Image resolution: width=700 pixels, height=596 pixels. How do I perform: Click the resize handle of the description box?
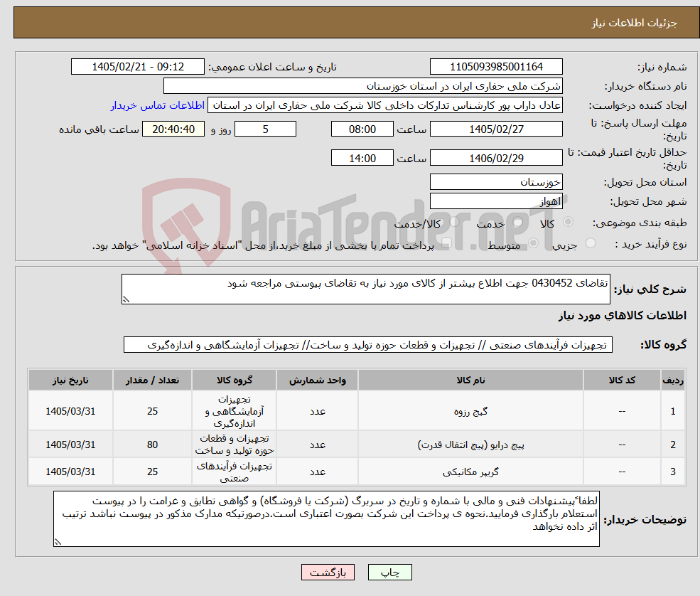126,300
